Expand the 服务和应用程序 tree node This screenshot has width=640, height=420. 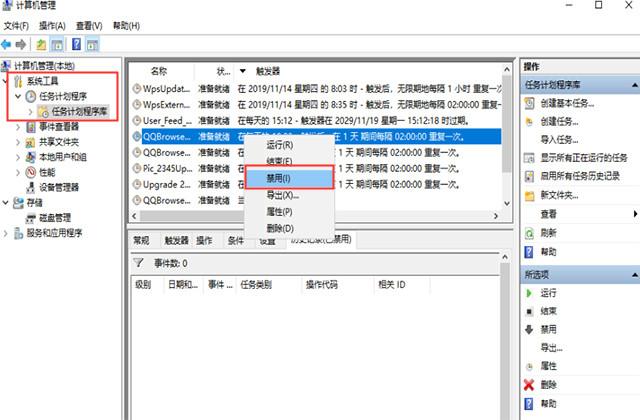tap(5, 233)
